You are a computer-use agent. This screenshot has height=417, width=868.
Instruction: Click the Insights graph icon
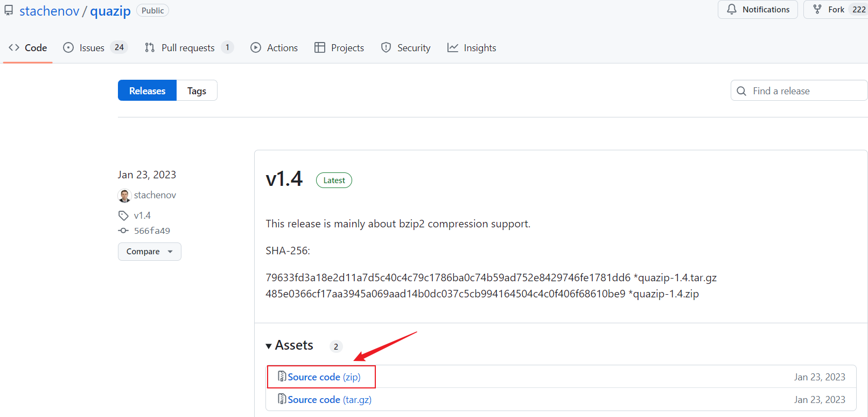(453, 47)
